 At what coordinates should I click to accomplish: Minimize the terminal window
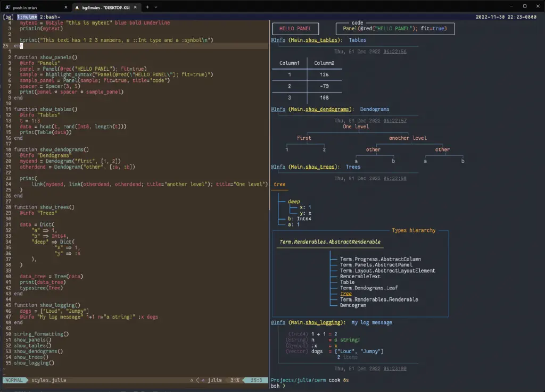(x=511, y=6)
